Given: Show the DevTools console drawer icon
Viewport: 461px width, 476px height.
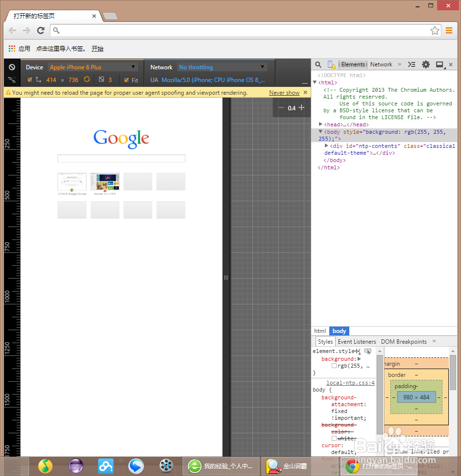Looking at the screenshot, I should 412,64.
